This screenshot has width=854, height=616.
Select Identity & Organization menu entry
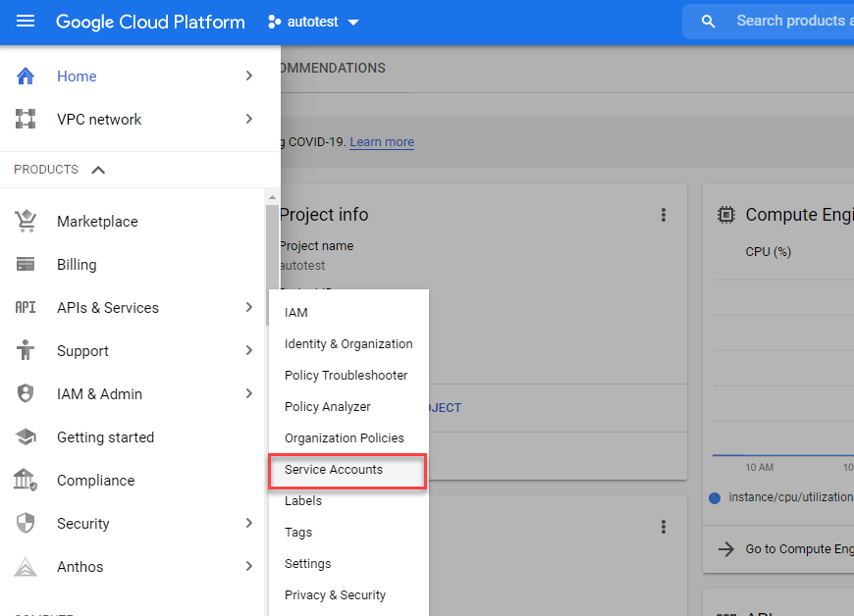pyautogui.click(x=348, y=344)
